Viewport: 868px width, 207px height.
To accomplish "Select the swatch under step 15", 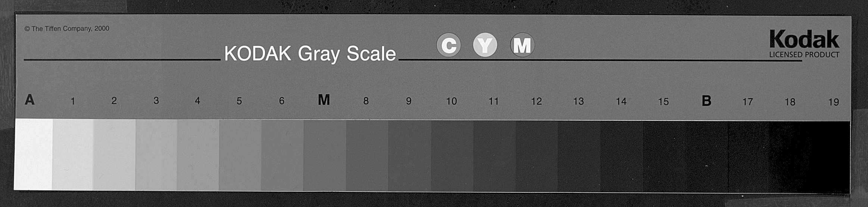I will 665,157.
